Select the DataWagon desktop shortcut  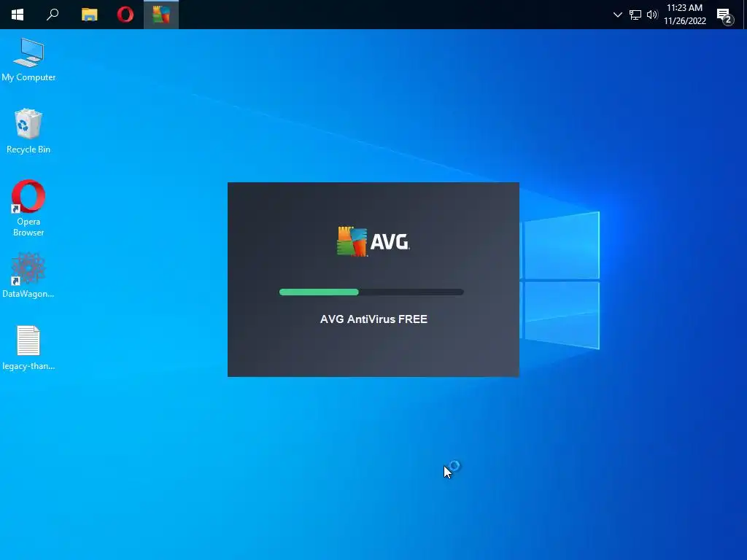point(28,275)
